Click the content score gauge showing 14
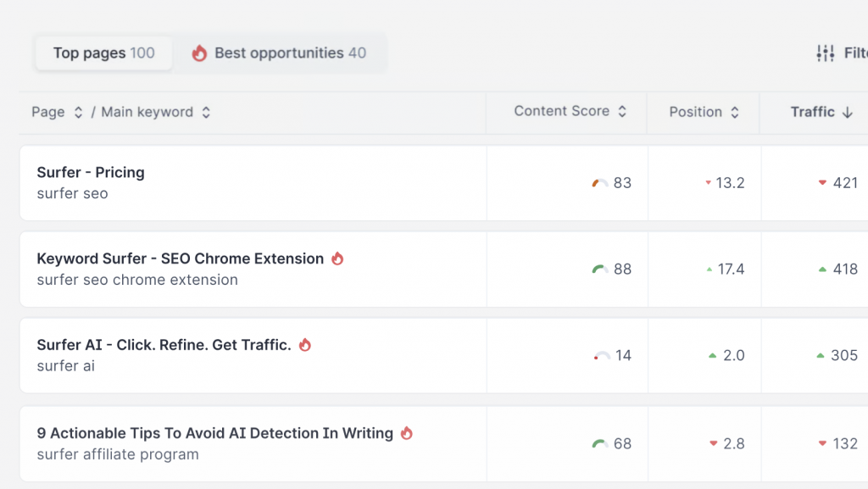This screenshot has width=868, height=489. point(601,356)
